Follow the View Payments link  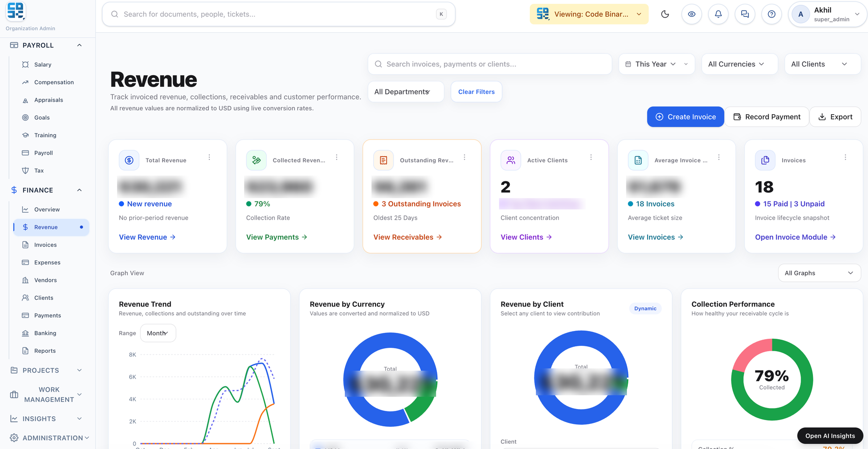tap(277, 237)
